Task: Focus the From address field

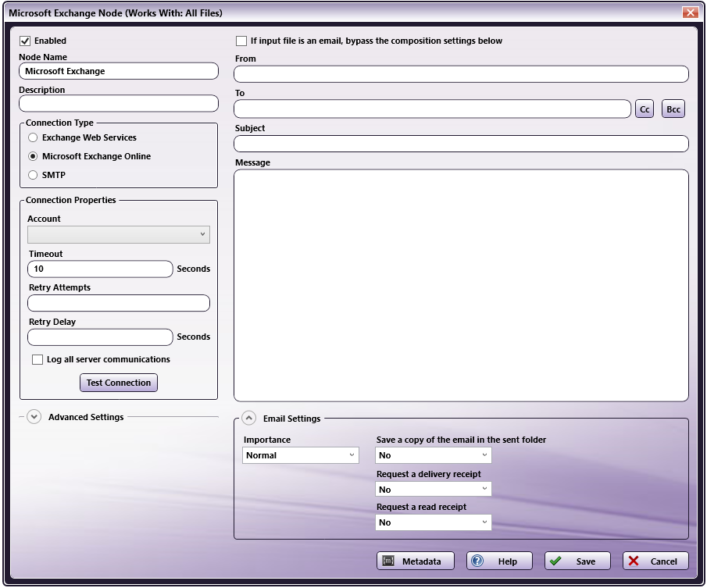Action: click(x=461, y=74)
